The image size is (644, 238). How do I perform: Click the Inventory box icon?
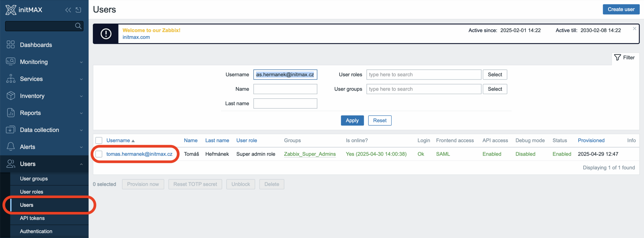click(11, 96)
